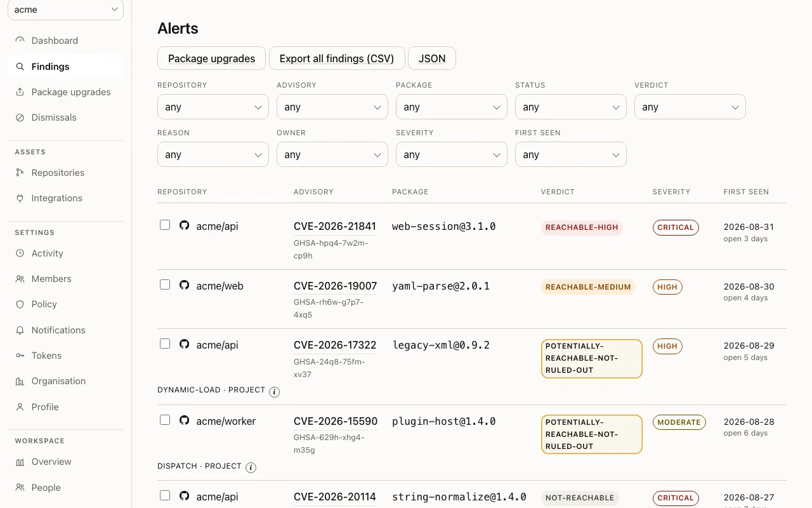Click the MODERATE severity badge
This screenshot has width=812, height=508.
point(679,422)
